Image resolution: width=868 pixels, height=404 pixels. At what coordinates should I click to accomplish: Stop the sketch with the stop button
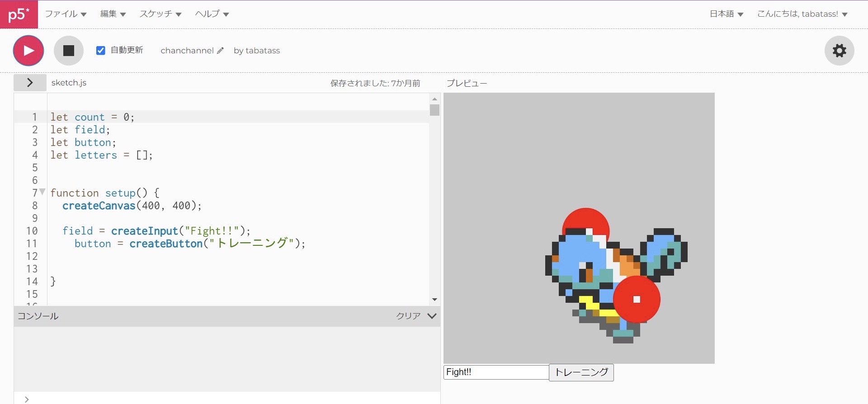pos(69,51)
